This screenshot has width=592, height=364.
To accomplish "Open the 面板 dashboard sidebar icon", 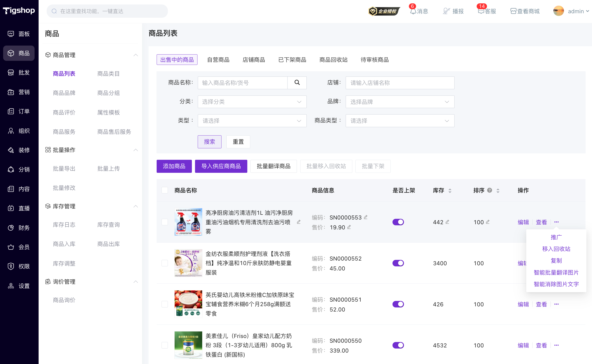I will (x=11, y=34).
